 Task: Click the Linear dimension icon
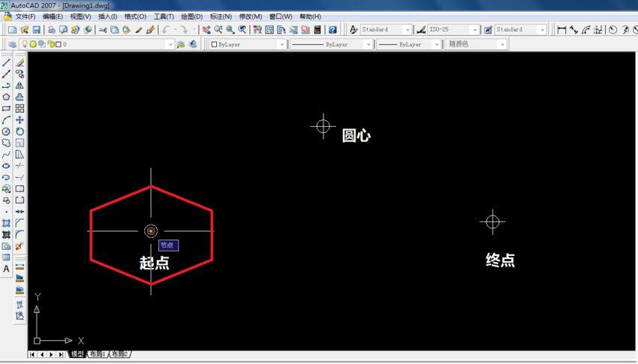pyautogui.click(x=562, y=30)
